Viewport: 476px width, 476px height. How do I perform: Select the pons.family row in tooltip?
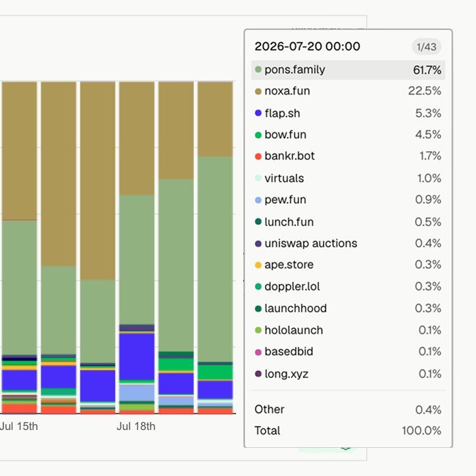click(x=348, y=70)
